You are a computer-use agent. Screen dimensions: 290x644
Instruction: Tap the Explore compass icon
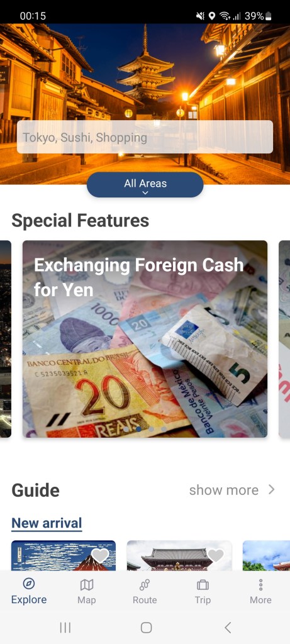(29, 584)
